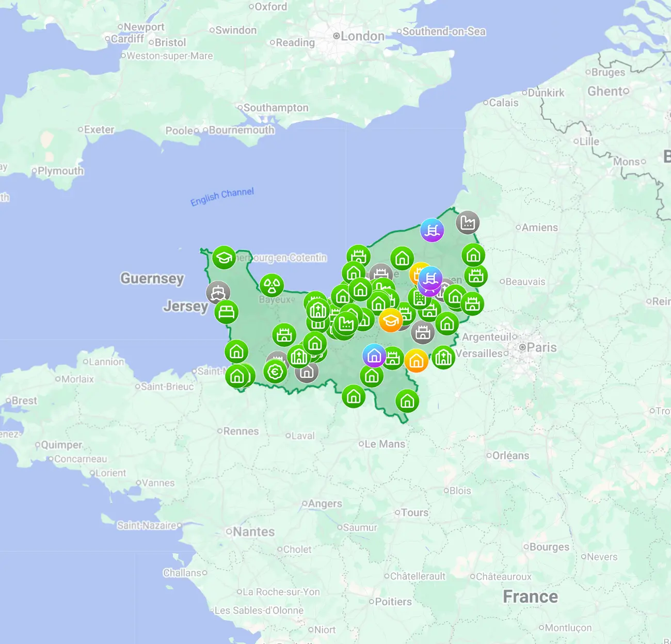Select the orange house marker
671x644 pixels.
click(x=416, y=361)
